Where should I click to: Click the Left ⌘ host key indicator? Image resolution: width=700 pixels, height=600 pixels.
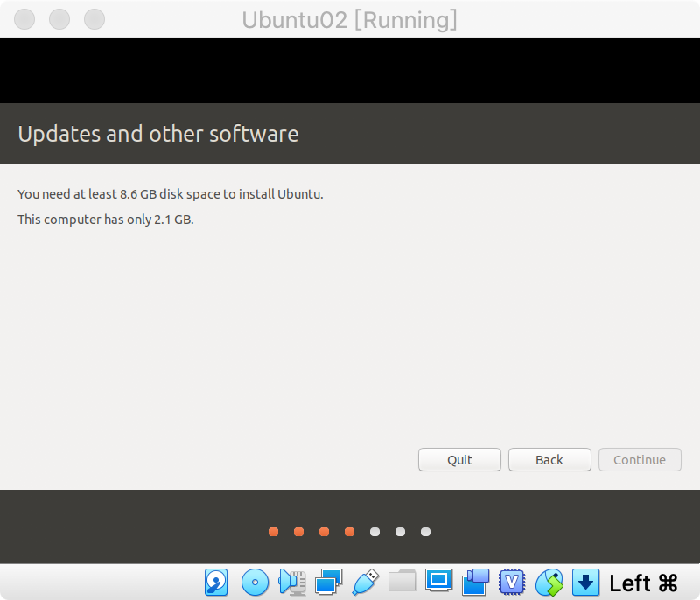[x=643, y=583]
